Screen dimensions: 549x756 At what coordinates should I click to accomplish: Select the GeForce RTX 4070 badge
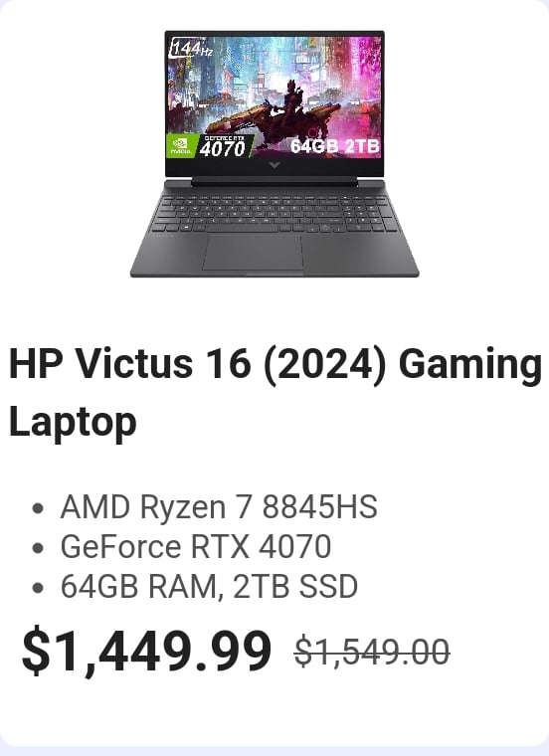[224, 146]
